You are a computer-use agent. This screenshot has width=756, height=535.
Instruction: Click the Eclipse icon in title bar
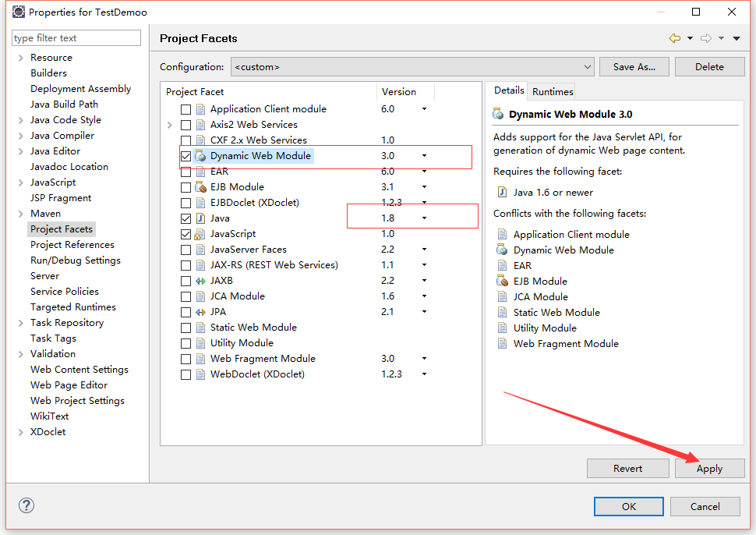(x=19, y=12)
